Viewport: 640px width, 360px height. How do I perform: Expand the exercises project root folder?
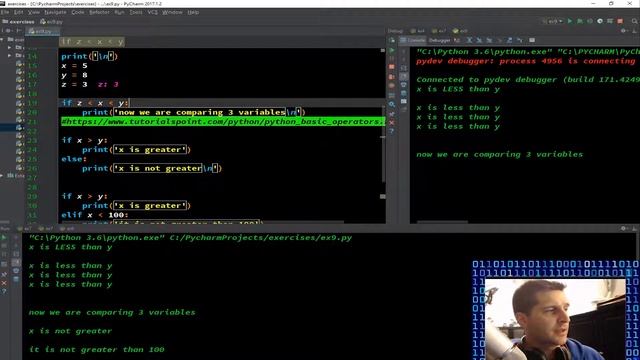point(2,40)
